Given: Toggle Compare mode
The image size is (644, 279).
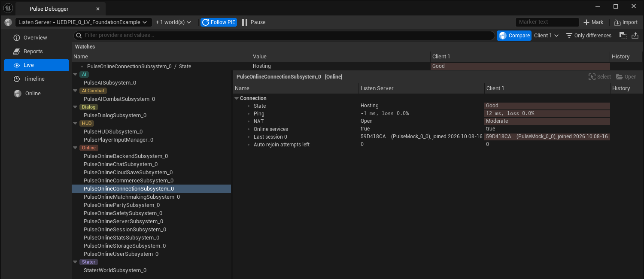Looking at the screenshot, I should (514, 36).
